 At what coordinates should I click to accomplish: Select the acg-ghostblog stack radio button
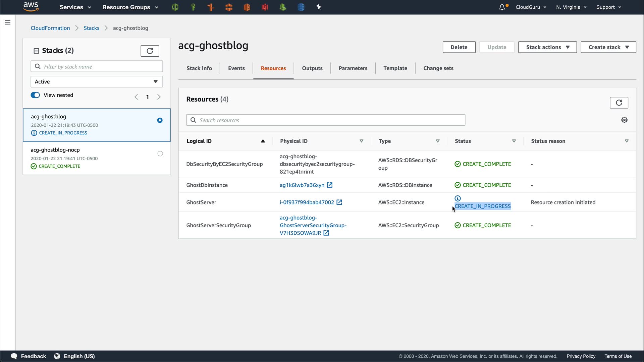point(160,120)
